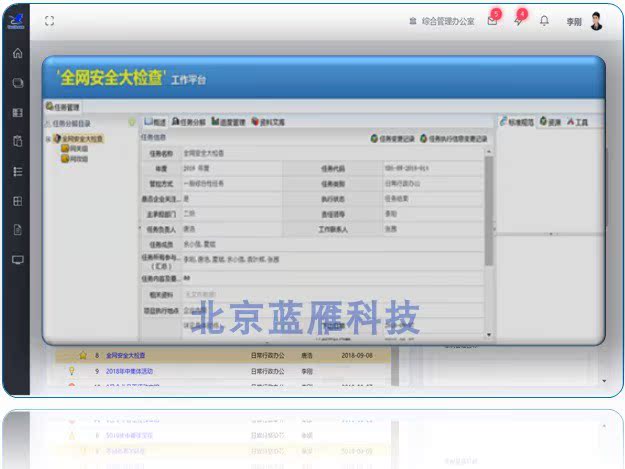The height and width of the screenshot is (469, 625).
Task: Click the 管控方式 value field
Action: (x=232, y=183)
